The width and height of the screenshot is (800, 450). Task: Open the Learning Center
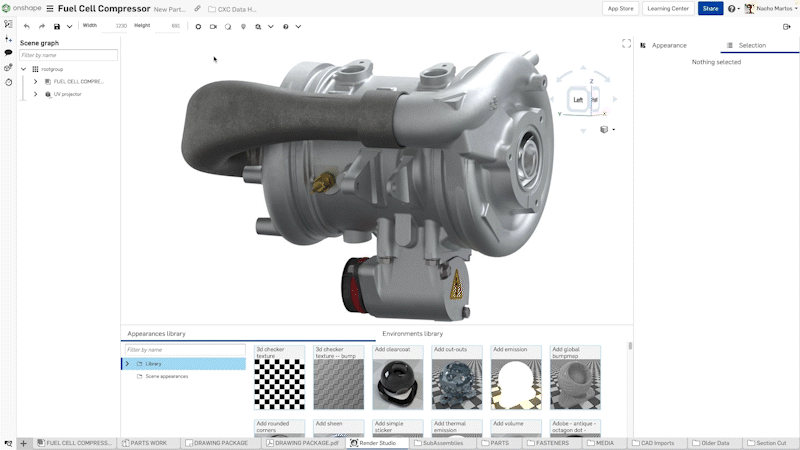tap(668, 9)
